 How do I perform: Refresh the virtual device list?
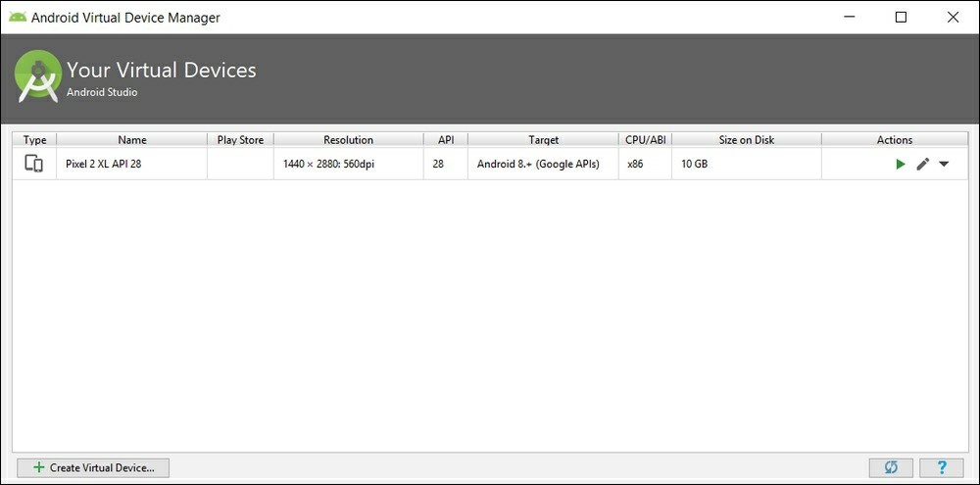[x=891, y=467]
